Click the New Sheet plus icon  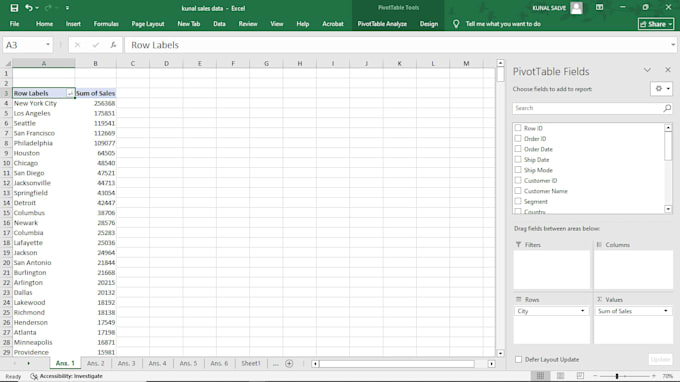pyautogui.click(x=289, y=363)
